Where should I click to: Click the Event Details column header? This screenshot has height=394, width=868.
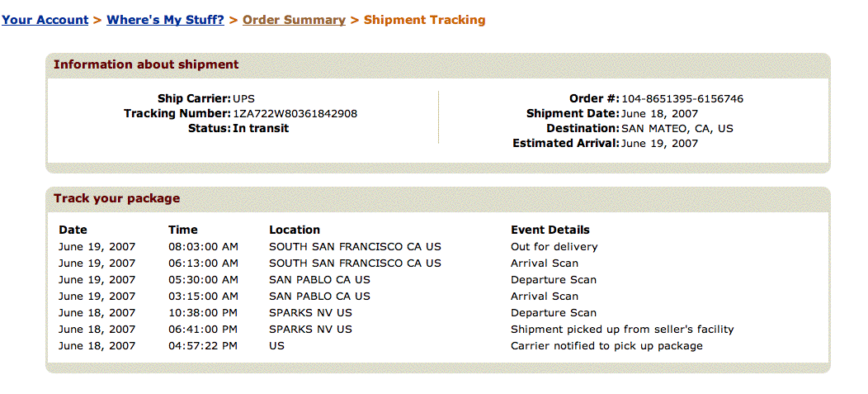click(x=550, y=230)
